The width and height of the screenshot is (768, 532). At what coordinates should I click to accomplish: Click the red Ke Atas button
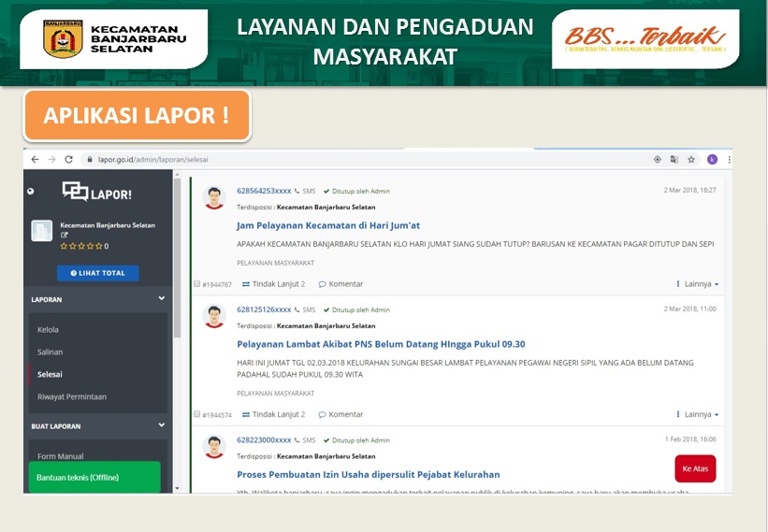point(695,468)
